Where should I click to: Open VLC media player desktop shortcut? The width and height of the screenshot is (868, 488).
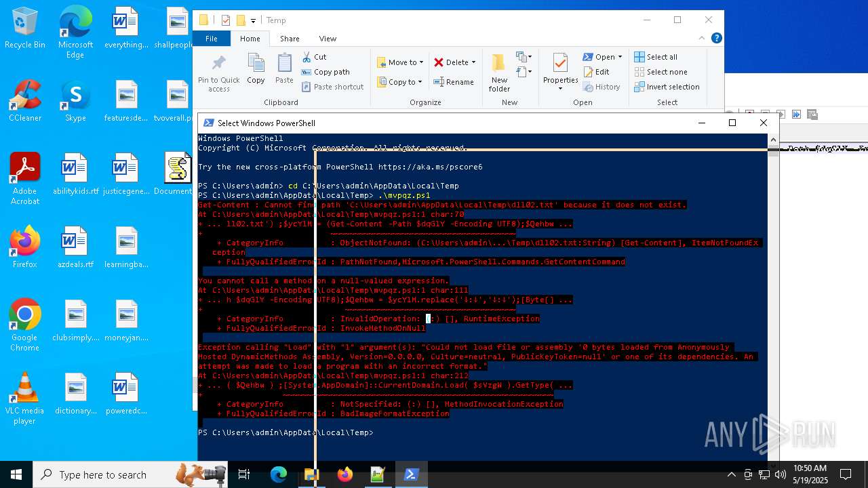tap(25, 399)
